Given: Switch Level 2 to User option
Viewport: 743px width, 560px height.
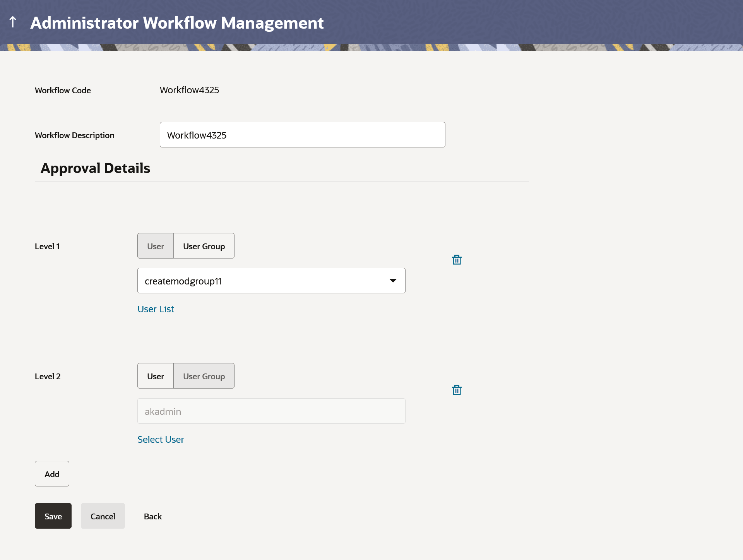Looking at the screenshot, I should tap(156, 376).
